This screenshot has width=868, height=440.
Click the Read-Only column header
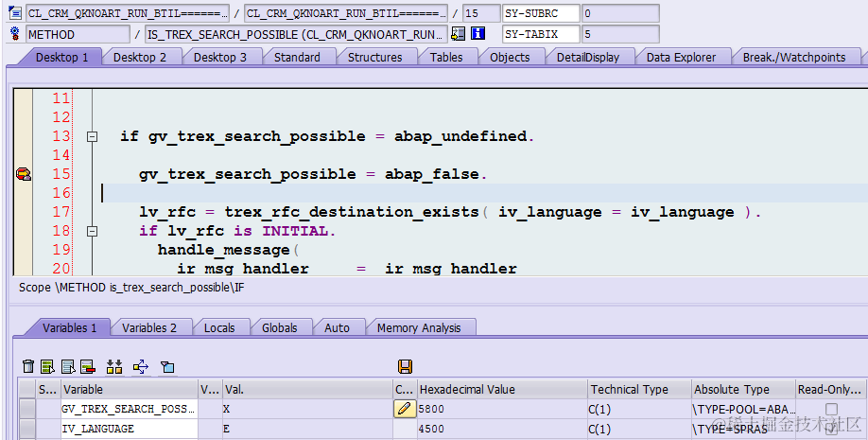pos(831,390)
